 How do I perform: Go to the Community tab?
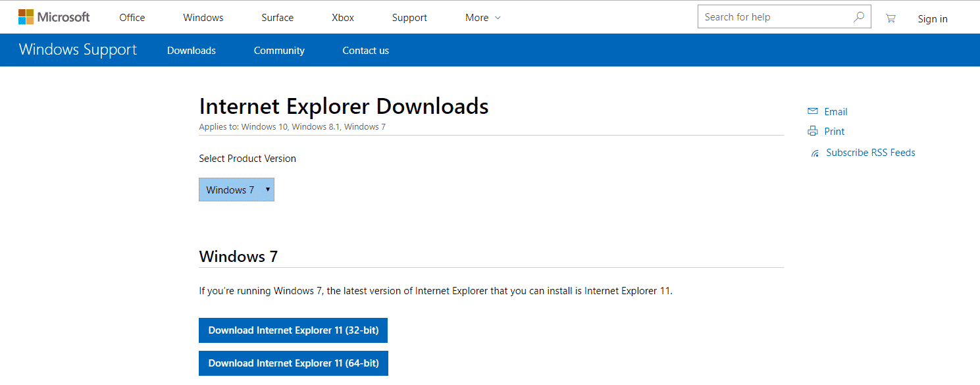[279, 51]
